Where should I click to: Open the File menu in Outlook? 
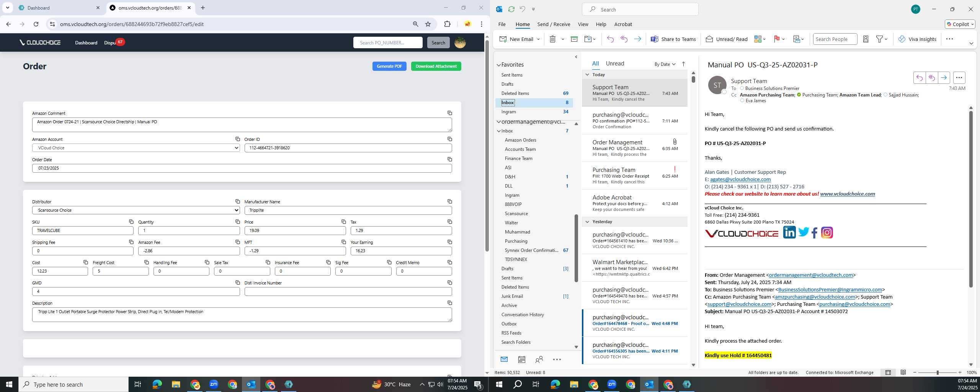pos(502,24)
